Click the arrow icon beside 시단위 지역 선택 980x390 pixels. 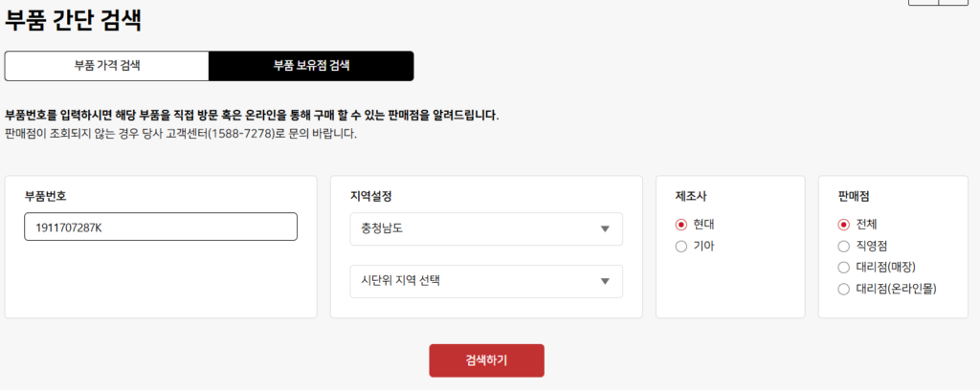[x=604, y=281]
